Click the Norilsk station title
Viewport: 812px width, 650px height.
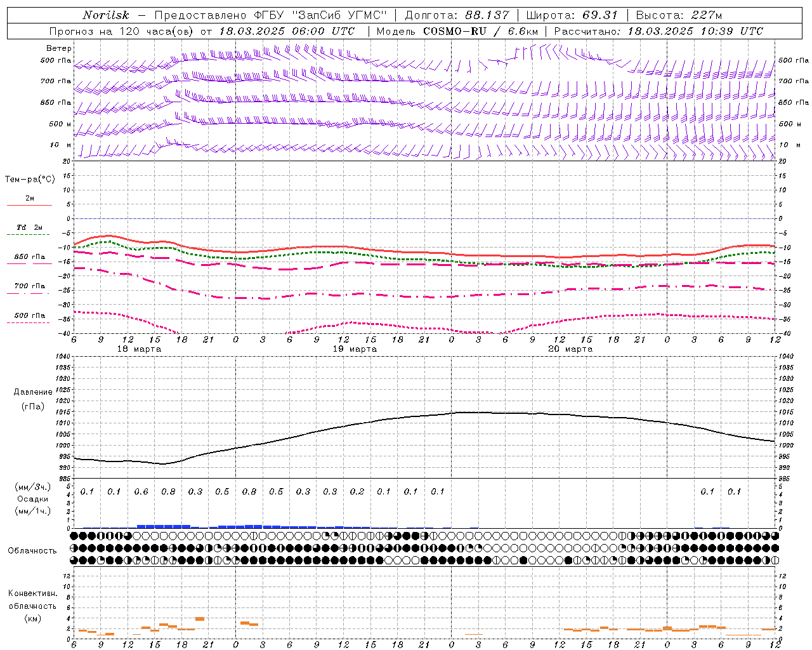(106, 15)
